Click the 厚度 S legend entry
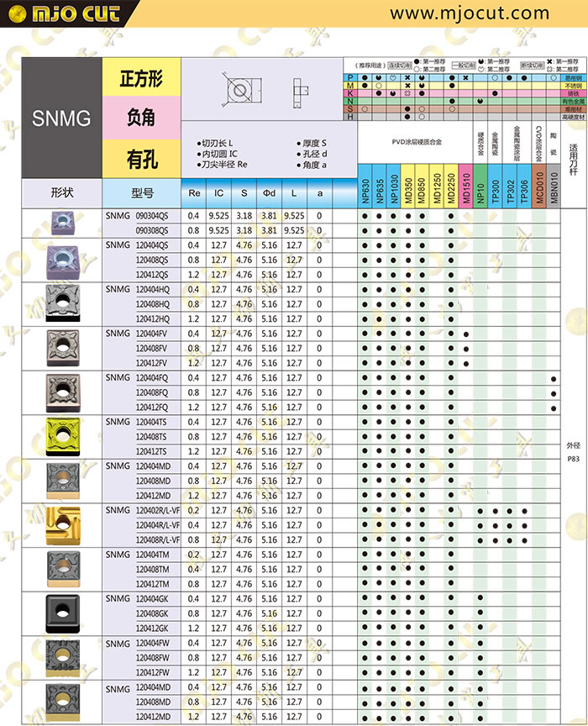 point(312,143)
